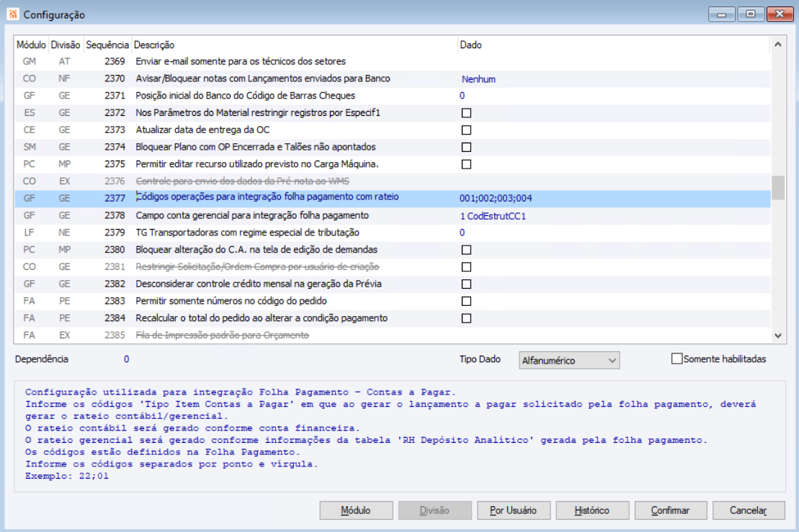Click the value 1 CodEstrutCC1 in row 2378

(493, 217)
